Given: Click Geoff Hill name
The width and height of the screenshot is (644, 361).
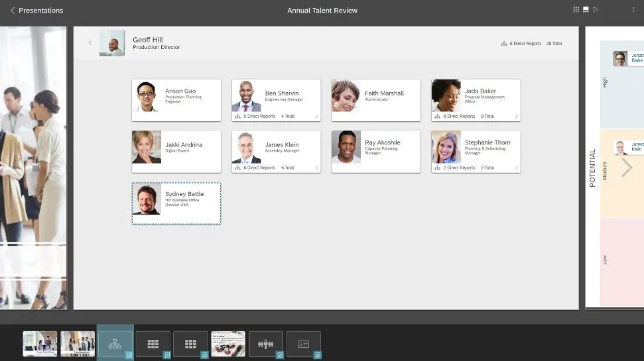Looking at the screenshot, I should tap(148, 40).
